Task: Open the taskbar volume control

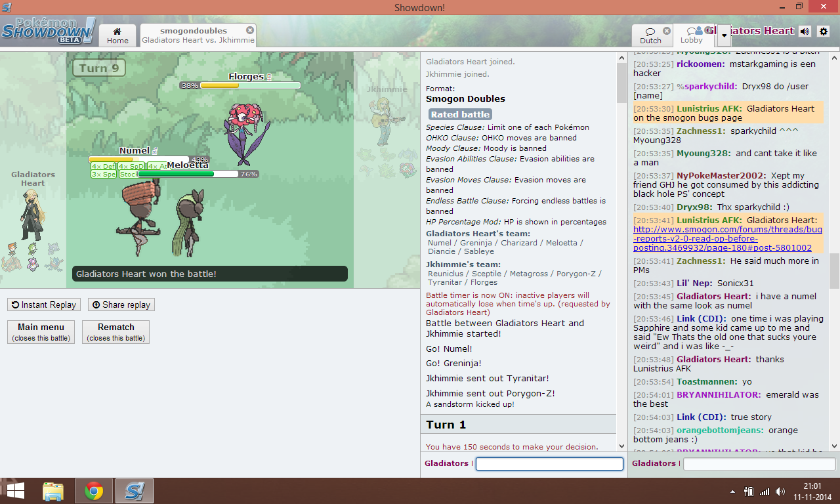Action: pyautogui.click(x=780, y=492)
